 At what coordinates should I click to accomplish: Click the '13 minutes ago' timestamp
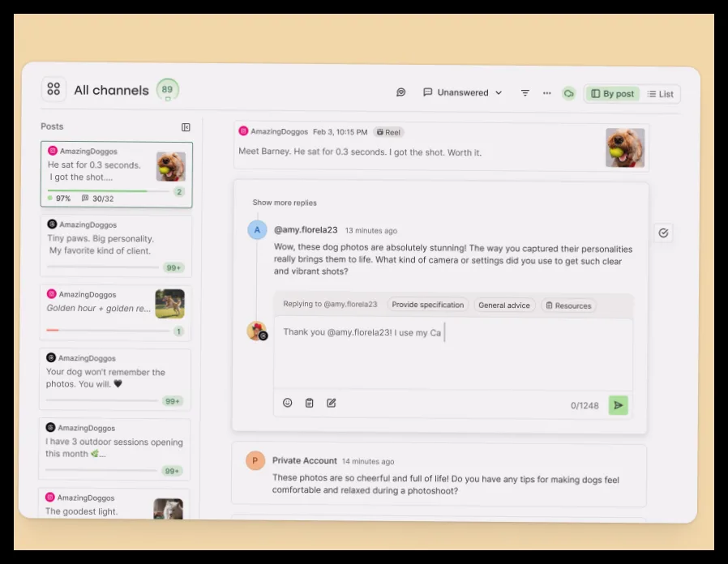click(x=371, y=231)
